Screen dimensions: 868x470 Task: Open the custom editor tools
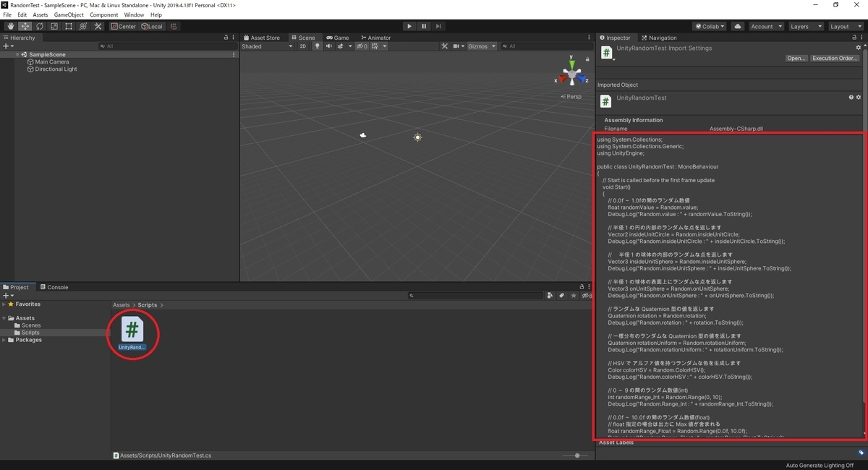(x=98, y=26)
